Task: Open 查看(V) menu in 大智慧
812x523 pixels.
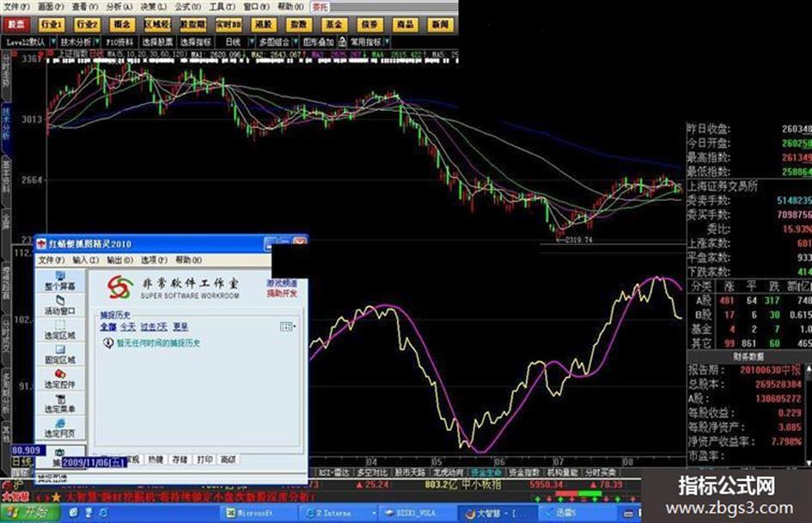Action: 85,7
